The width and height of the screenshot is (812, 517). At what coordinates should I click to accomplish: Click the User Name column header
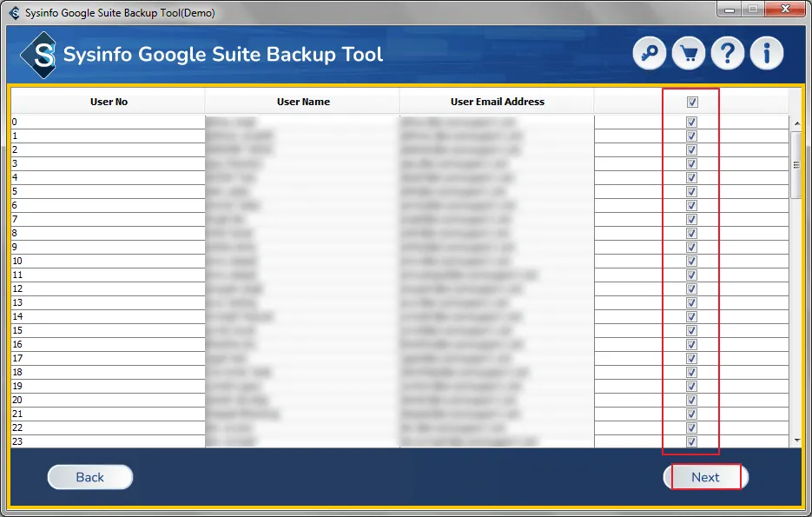[x=303, y=102]
